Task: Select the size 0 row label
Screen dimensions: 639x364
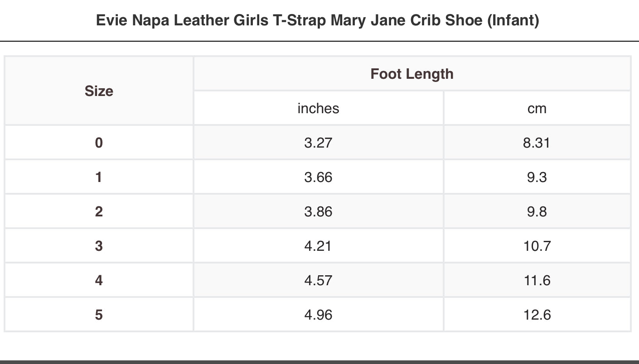Action: coord(99,143)
